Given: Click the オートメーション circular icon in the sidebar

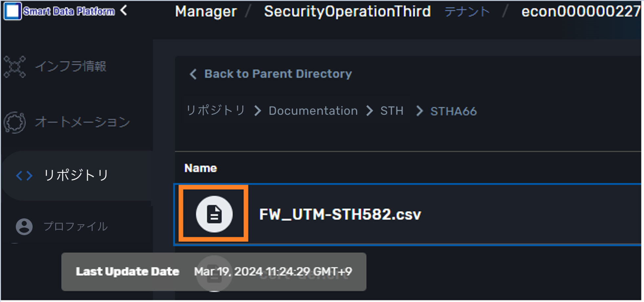Looking at the screenshot, I should point(15,123).
